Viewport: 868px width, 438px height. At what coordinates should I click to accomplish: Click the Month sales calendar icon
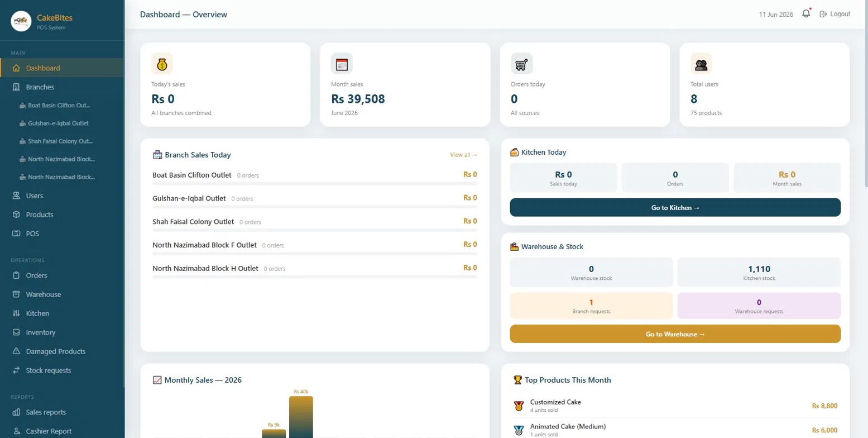point(342,64)
